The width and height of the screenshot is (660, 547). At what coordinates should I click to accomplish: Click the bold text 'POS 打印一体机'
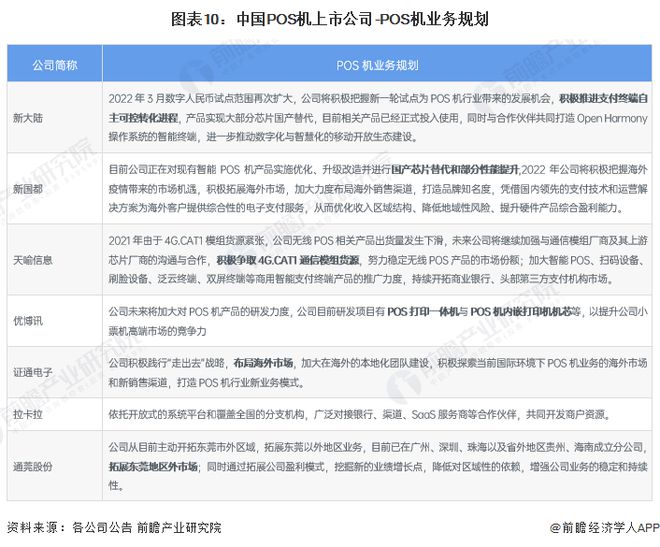coord(423,312)
